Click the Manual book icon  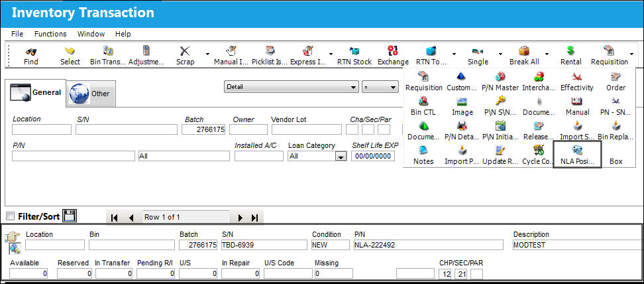[x=577, y=102]
